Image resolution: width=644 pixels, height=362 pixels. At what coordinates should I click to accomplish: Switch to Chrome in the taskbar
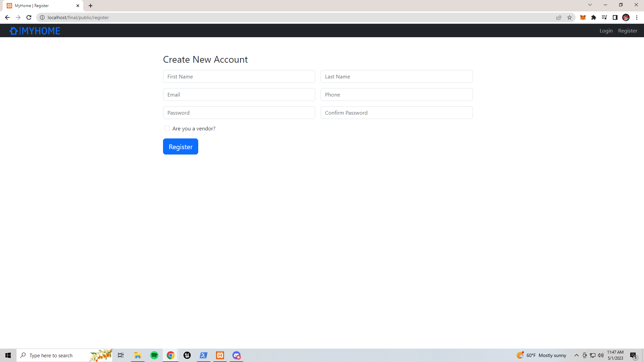[x=171, y=355]
